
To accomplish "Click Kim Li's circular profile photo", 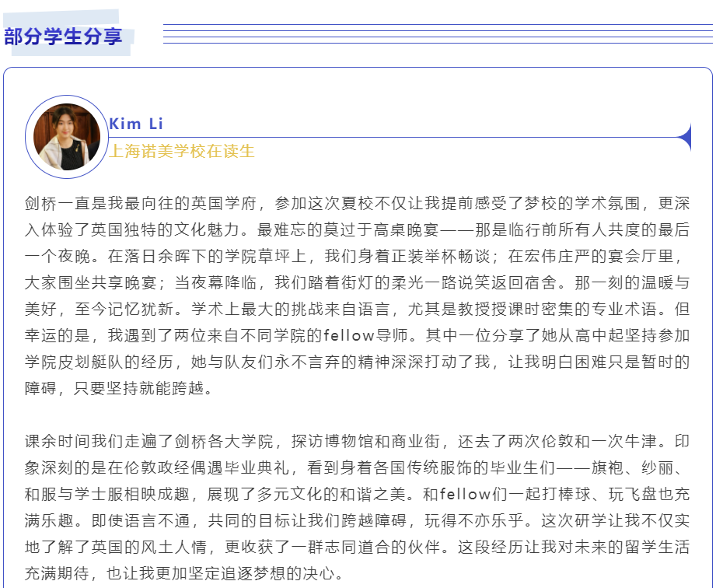I will tap(67, 137).
